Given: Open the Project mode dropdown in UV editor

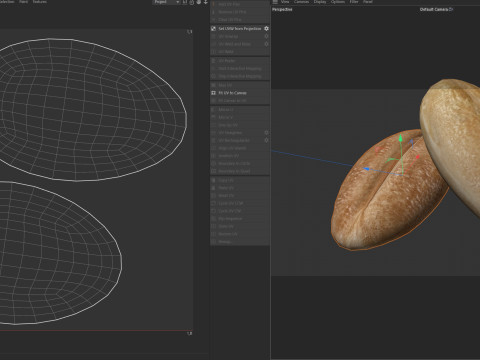Looking at the screenshot, I should tap(166, 2).
